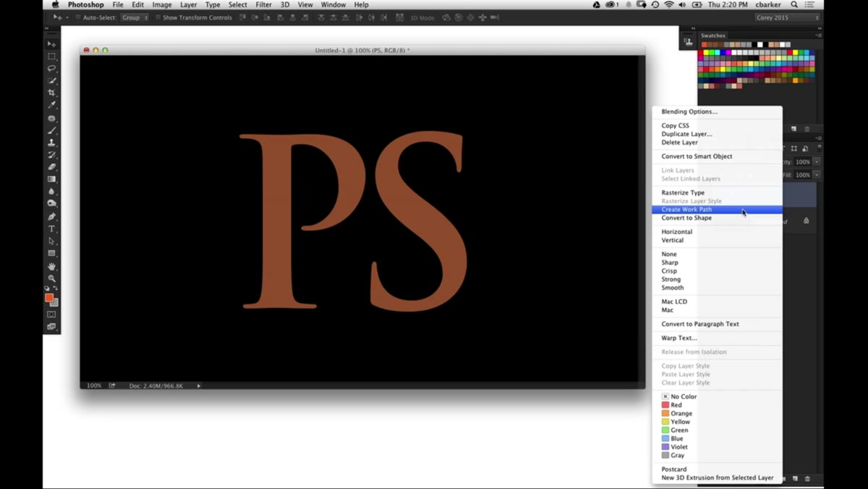Open the Fill 100% dropdown arrow
Viewport: 868px width, 489px height.
point(817,175)
